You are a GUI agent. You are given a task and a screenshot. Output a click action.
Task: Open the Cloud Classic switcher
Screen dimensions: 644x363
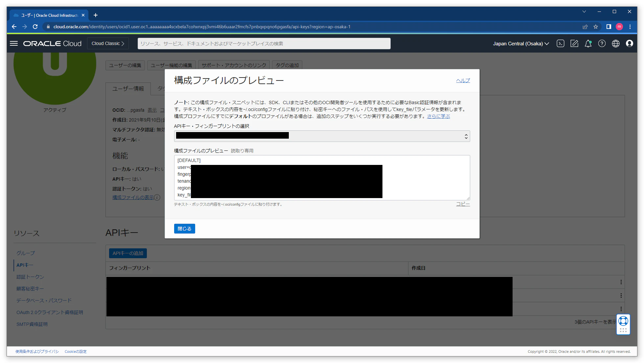tap(108, 43)
